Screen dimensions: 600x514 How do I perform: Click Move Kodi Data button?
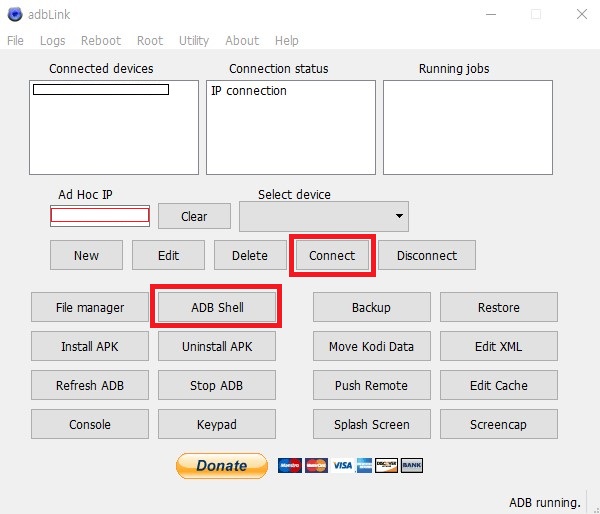click(x=372, y=346)
